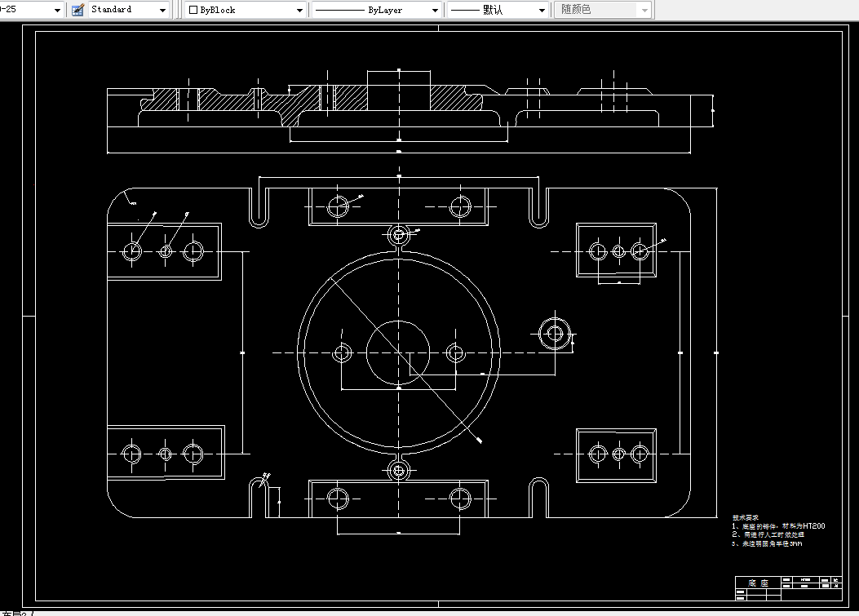This screenshot has height=616, width=859.
Task: Select the double-circle boss right of large ring
Action: click(x=555, y=333)
